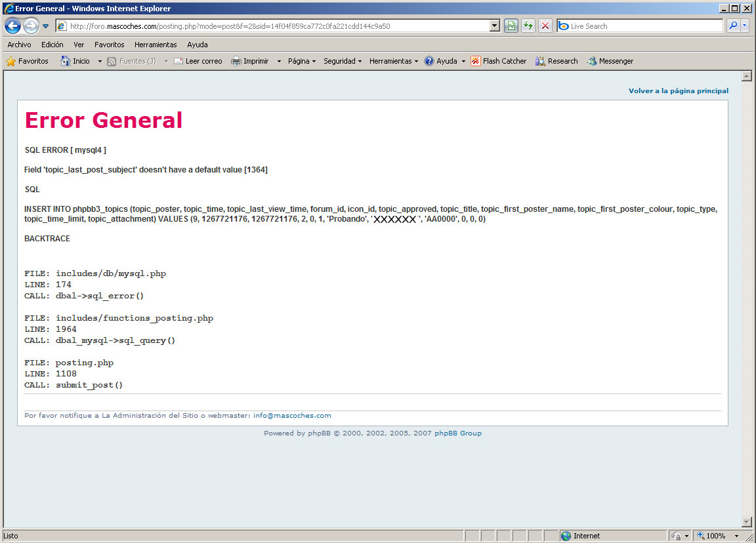Open the Herramientas command bar dropdown
The width and height of the screenshot is (756, 543).
click(394, 61)
